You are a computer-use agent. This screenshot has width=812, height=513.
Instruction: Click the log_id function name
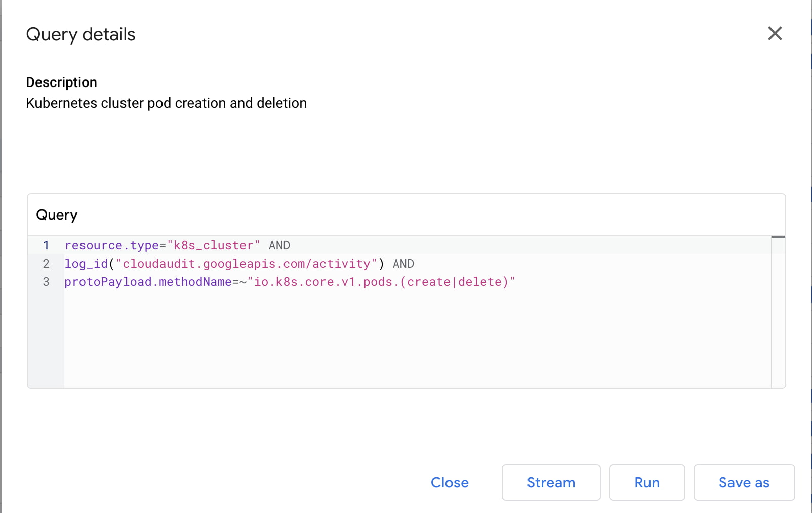[x=86, y=264]
